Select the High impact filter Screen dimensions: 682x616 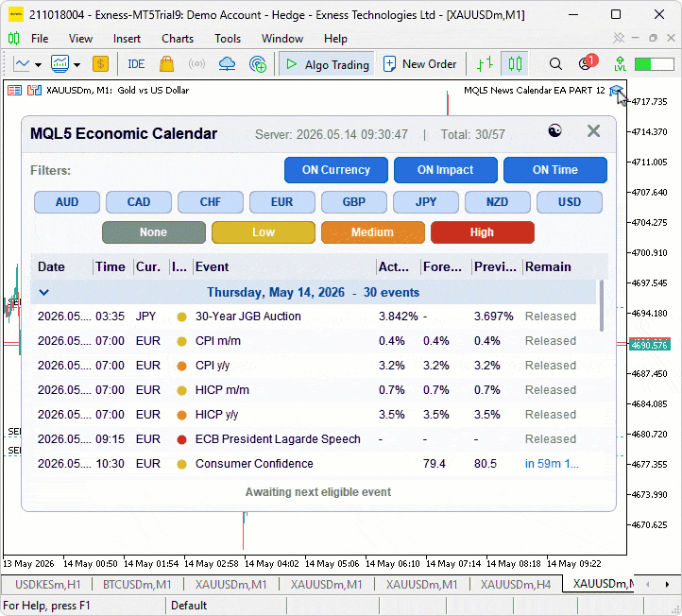[x=483, y=232]
